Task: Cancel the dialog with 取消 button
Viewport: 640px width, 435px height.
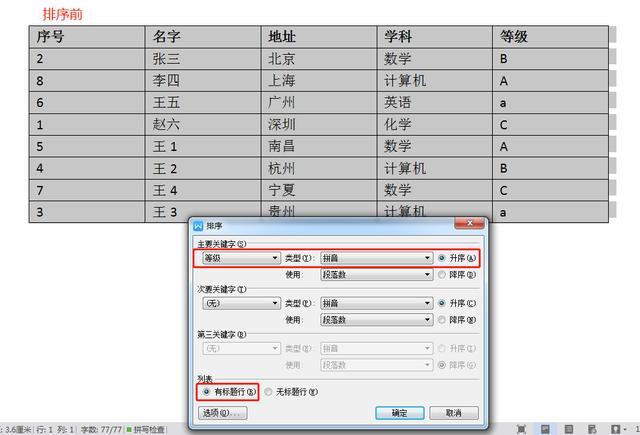Action: click(454, 413)
